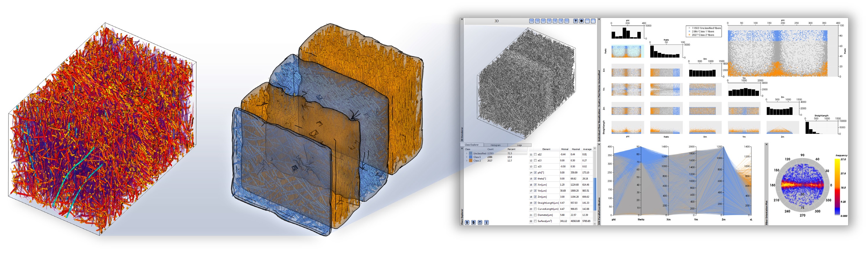868x253 pixels.
Task: Expand the Class 1 tree row
Action: (x=467, y=157)
